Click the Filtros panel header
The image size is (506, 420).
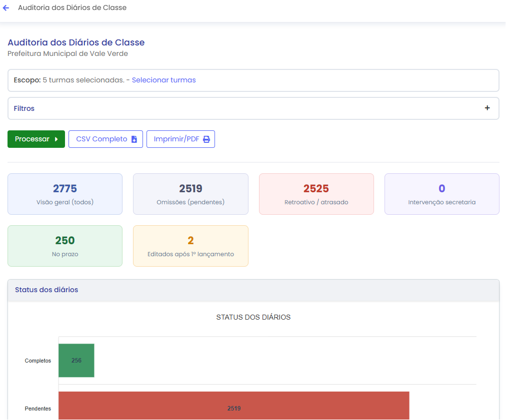tap(253, 108)
